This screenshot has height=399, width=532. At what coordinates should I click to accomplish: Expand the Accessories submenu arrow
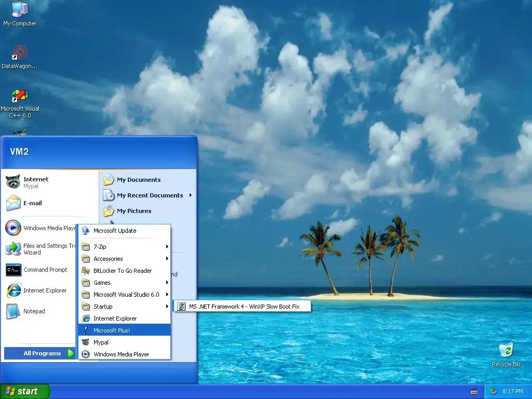167,259
